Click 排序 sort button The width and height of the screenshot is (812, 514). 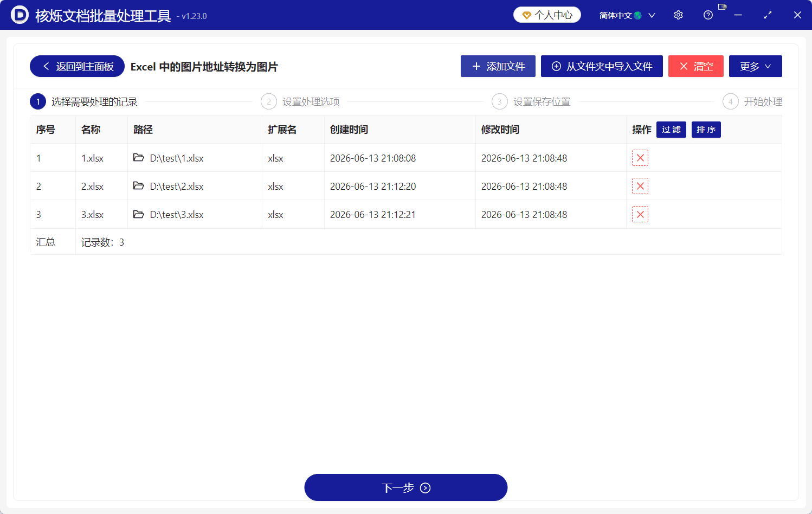[706, 130]
